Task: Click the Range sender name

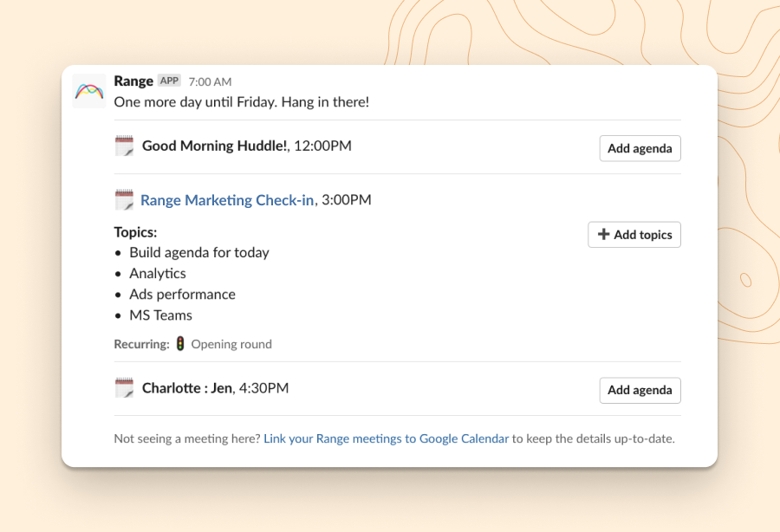Action: coord(133,81)
